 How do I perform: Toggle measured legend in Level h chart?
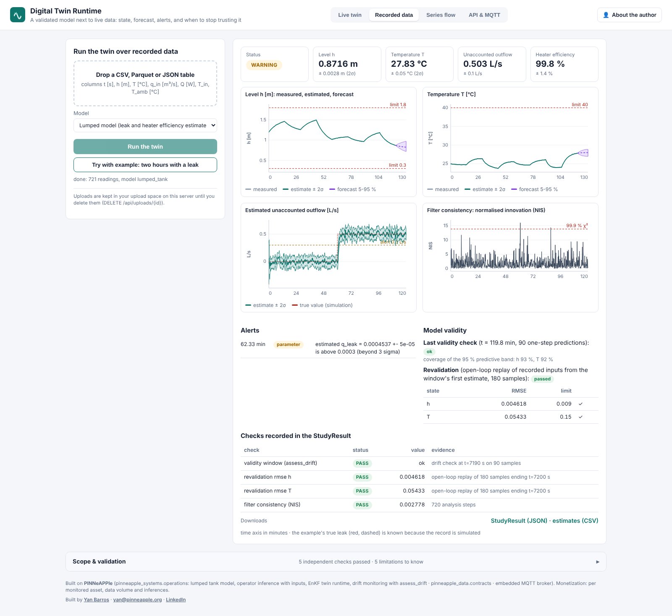coord(261,189)
